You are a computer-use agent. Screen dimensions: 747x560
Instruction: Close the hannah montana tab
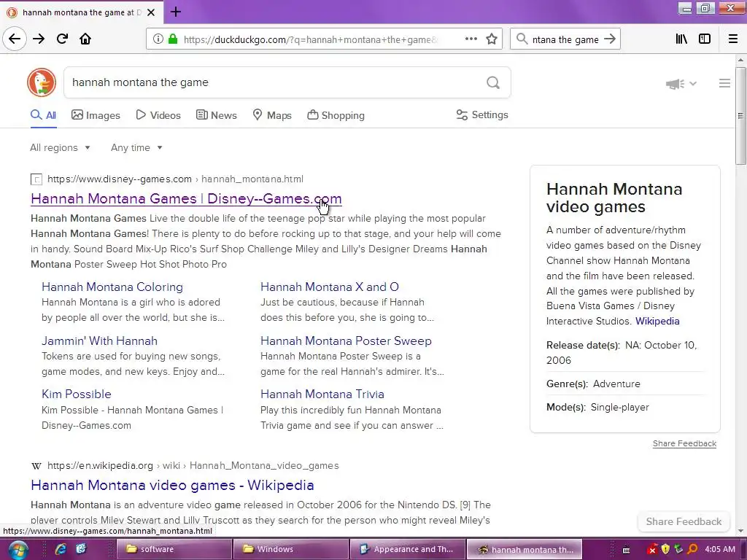(x=151, y=12)
